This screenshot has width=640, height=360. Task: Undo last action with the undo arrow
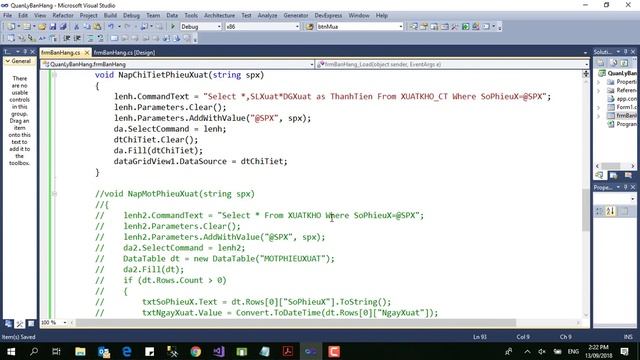pyautogui.click(x=111, y=27)
